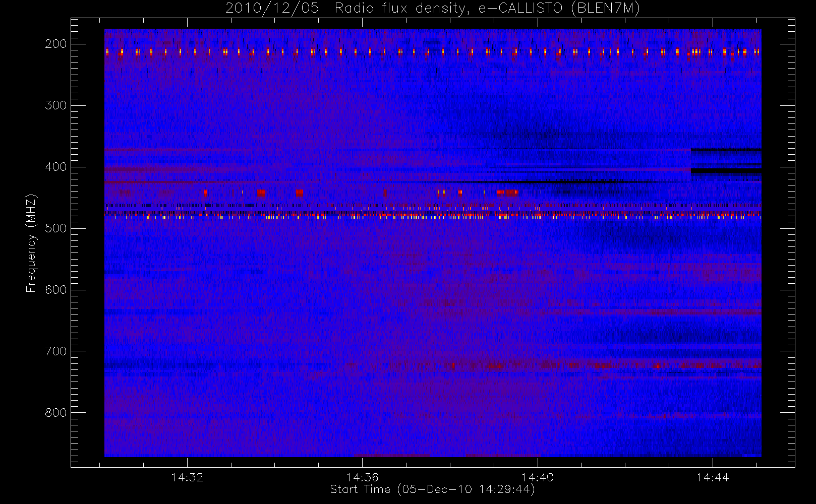
Task: Select the 300 frequency tick label
Action: pyautogui.click(x=56, y=105)
